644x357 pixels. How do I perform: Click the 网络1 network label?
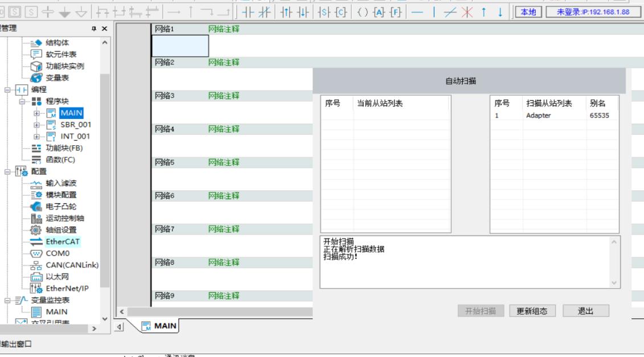165,29
